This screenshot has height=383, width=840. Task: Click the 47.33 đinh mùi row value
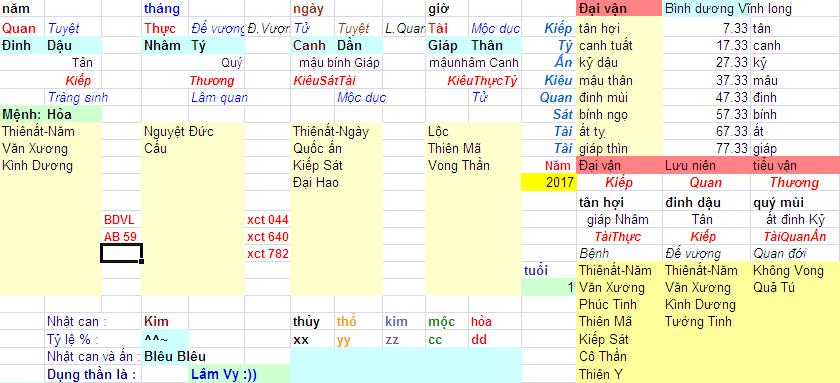point(706,97)
